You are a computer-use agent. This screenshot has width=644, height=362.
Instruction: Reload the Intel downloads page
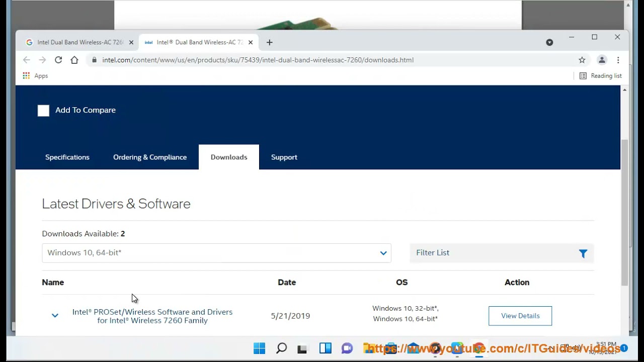point(58,60)
